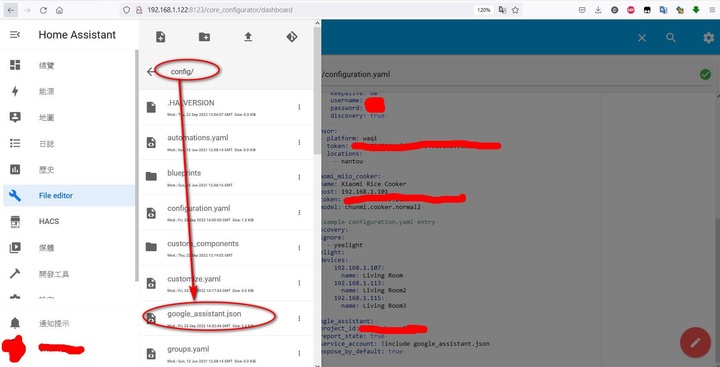Open the 媒體 media panel

point(69,248)
